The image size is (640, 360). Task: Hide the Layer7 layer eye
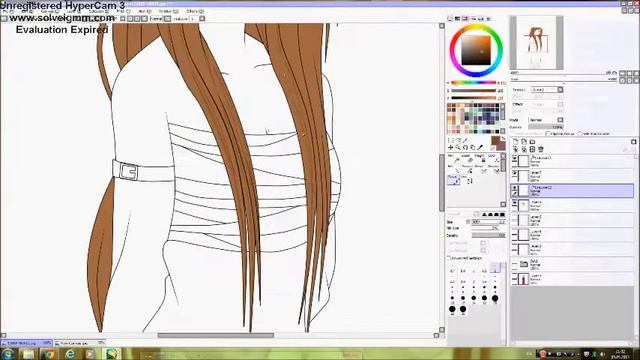[x=514, y=173]
